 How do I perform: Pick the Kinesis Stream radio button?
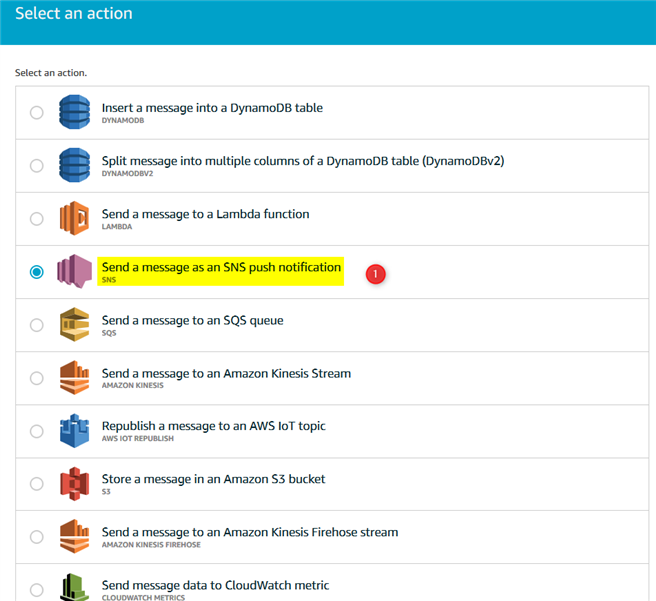(x=37, y=378)
